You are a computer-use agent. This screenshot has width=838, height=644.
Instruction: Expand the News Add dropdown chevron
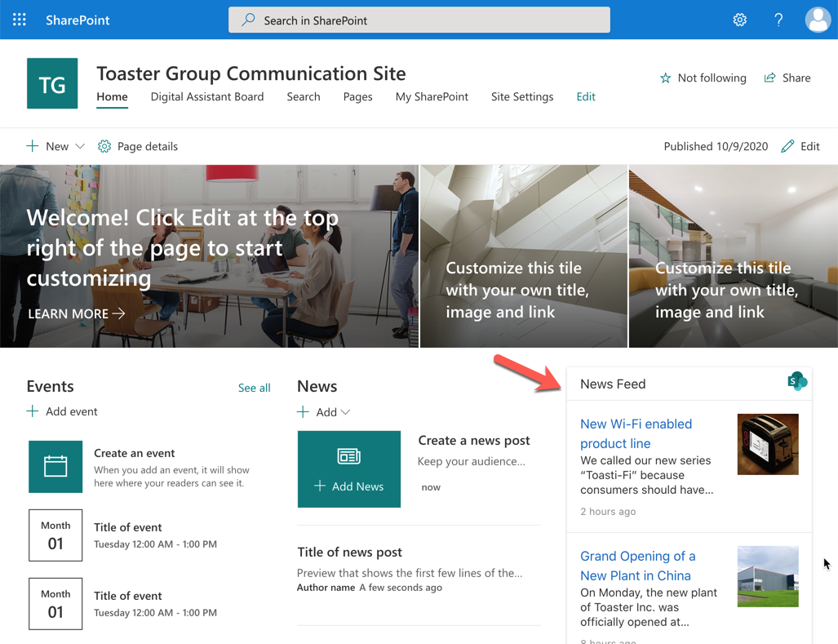coord(345,412)
